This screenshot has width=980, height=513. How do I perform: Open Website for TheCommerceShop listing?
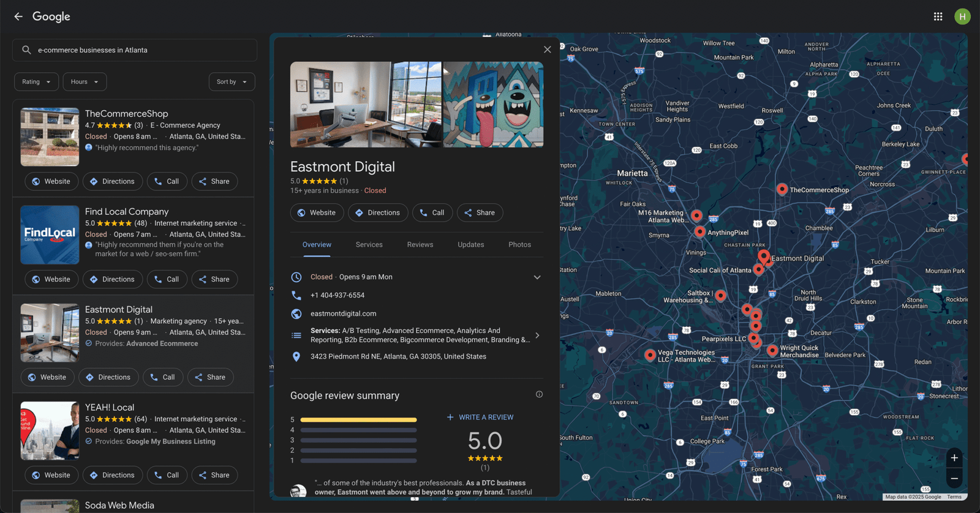pyautogui.click(x=51, y=181)
